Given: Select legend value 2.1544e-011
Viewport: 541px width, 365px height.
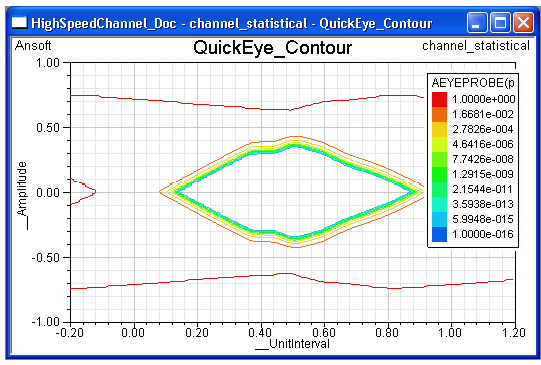Looking at the screenshot, I should coord(483,189).
